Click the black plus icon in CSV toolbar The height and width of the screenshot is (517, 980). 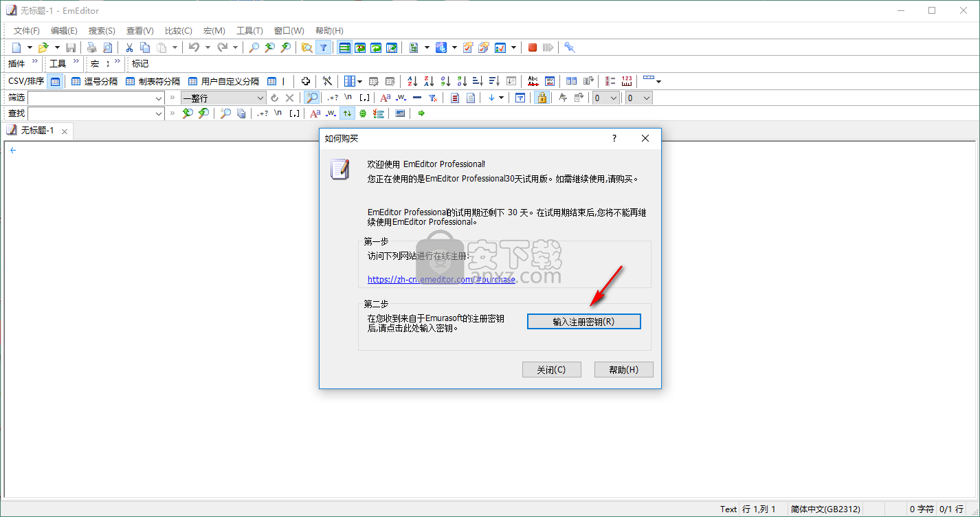306,80
